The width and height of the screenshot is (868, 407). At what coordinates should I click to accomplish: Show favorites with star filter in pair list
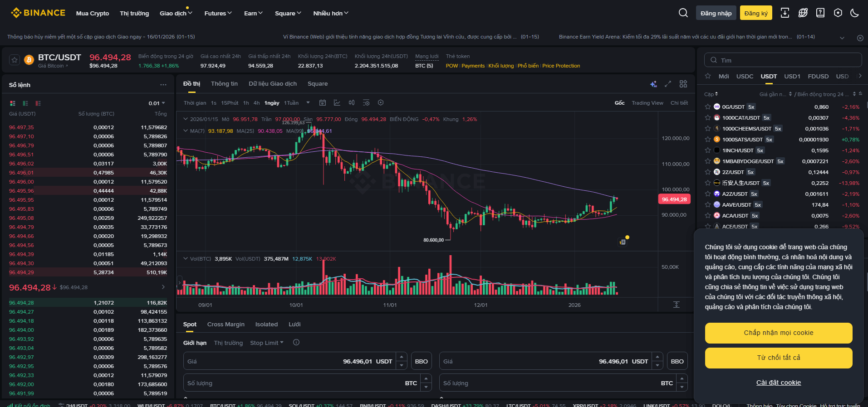click(x=708, y=76)
